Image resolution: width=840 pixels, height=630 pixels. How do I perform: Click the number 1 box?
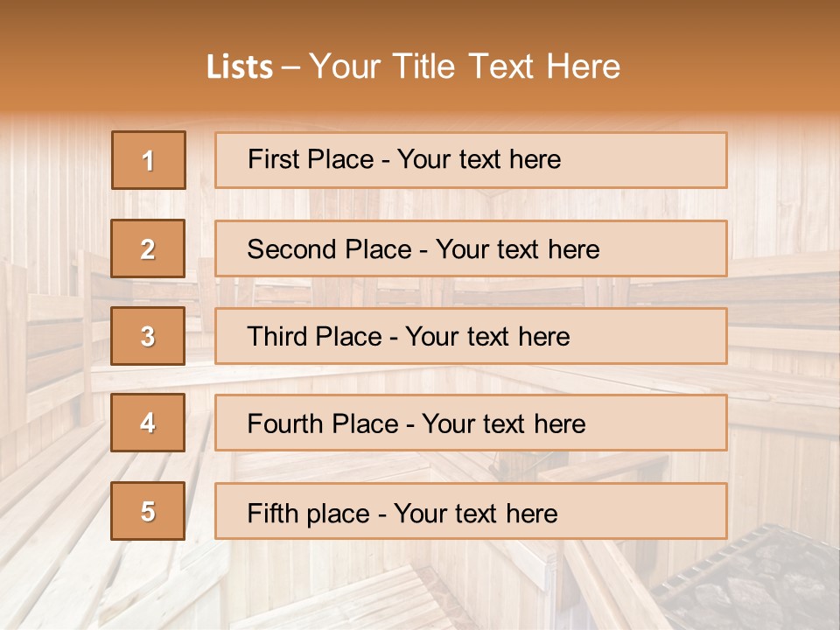(149, 160)
